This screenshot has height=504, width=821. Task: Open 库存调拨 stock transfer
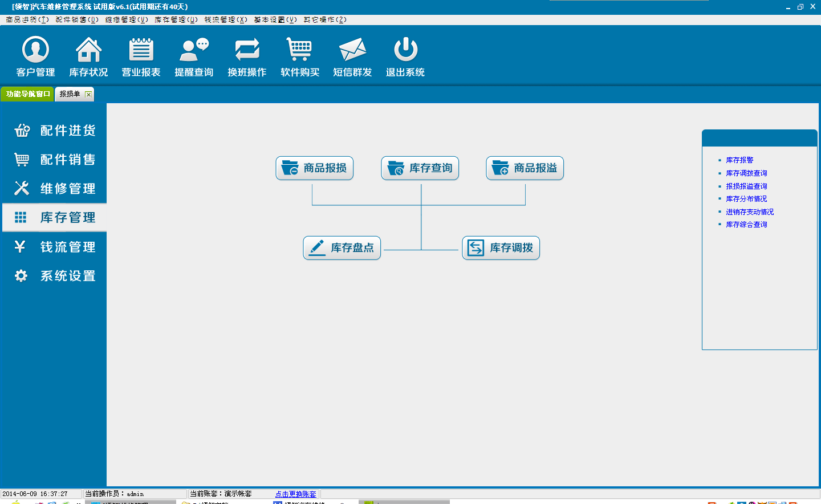501,248
